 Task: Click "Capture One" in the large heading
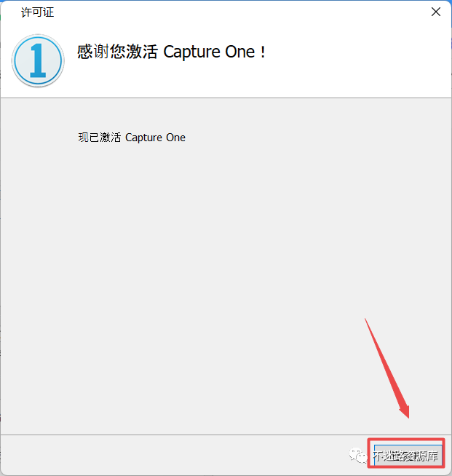pos(209,52)
